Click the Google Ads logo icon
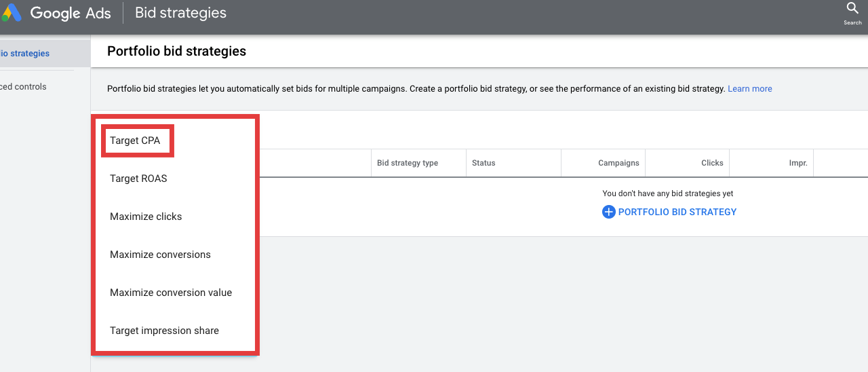Screen dimensions: 868x372 click(x=12, y=13)
